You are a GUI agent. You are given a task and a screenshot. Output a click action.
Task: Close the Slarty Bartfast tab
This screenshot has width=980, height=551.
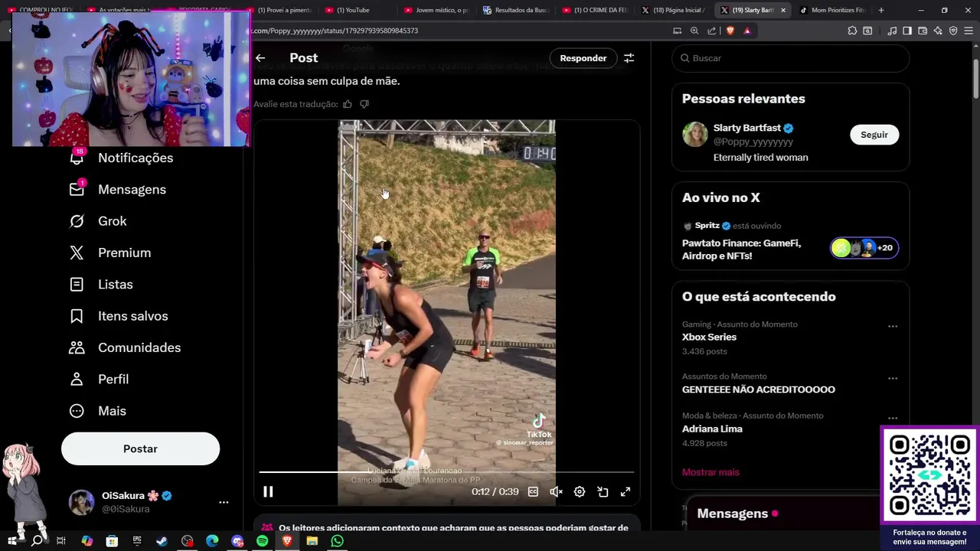point(783,10)
